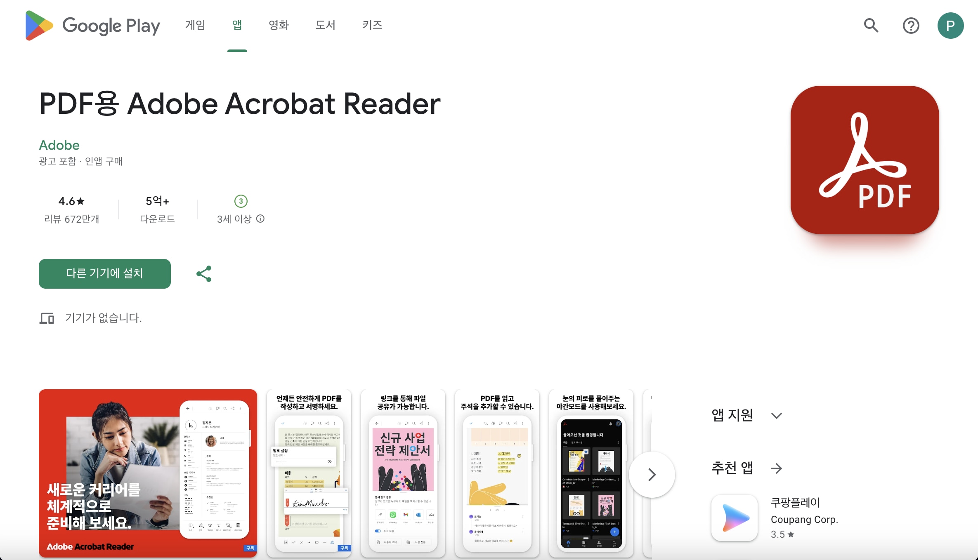The width and height of the screenshot is (978, 560).
Task: Click the Google Play help icon
Action: click(x=912, y=25)
